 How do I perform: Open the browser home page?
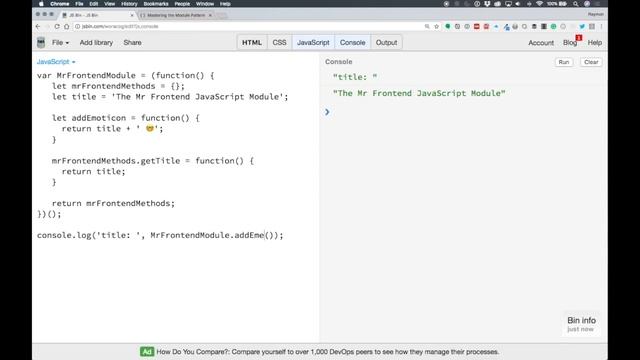(67, 27)
